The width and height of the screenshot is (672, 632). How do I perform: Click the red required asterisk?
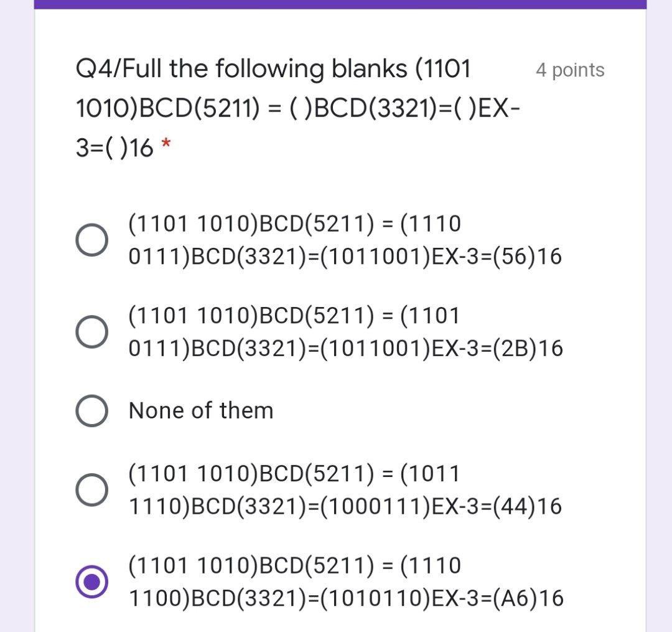166,144
